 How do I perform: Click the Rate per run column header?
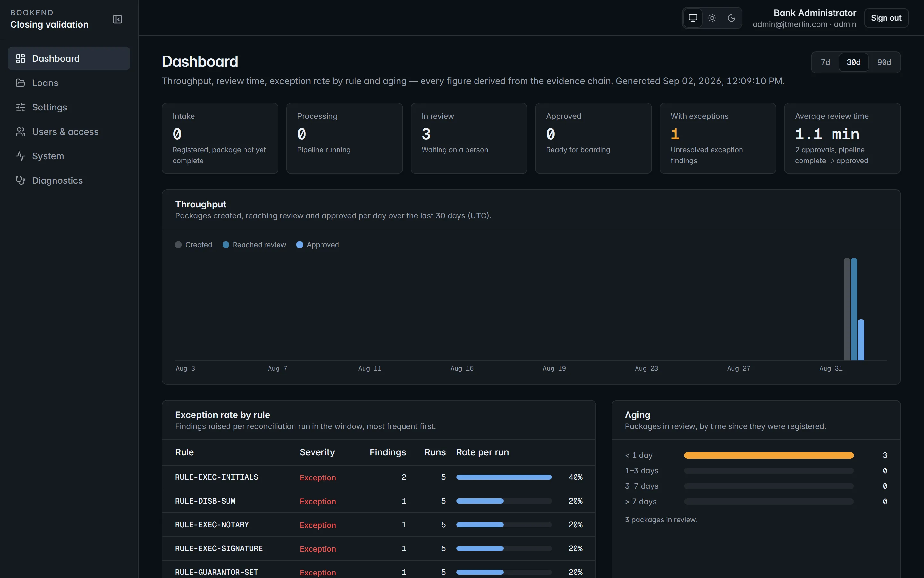click(x=482, y=452)
